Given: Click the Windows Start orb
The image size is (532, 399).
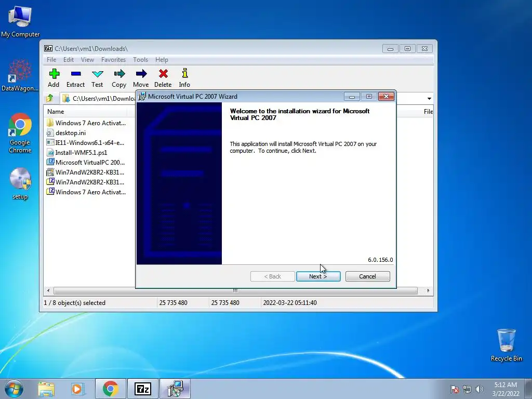Looking at the screenshot, I should (14, 389).
